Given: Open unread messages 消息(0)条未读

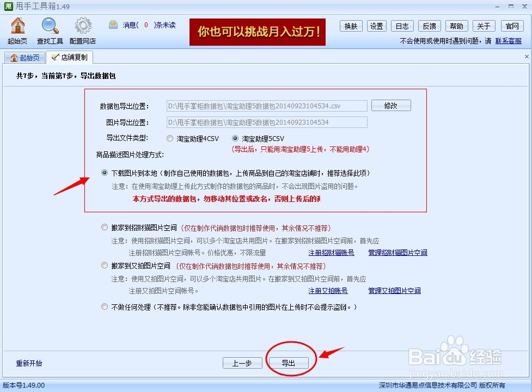Looking at the screenshot, I should click(x=149, y=25).
